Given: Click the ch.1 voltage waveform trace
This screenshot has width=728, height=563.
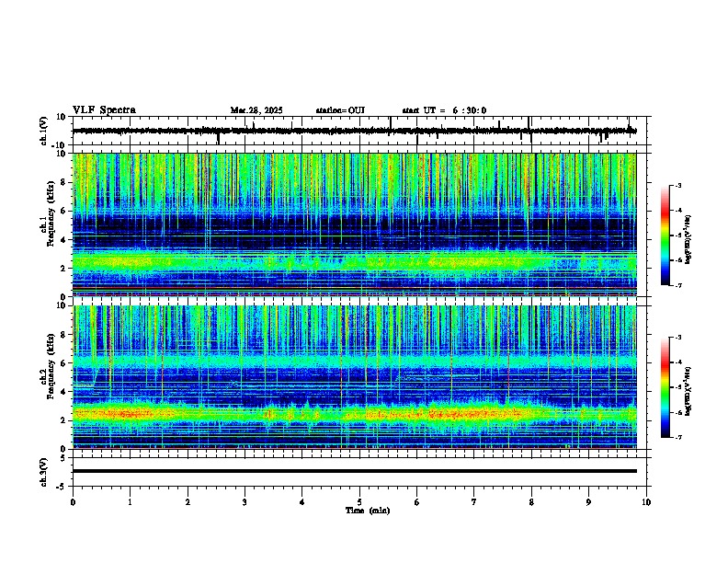Looking at the screenshot, I should (354, 131).
